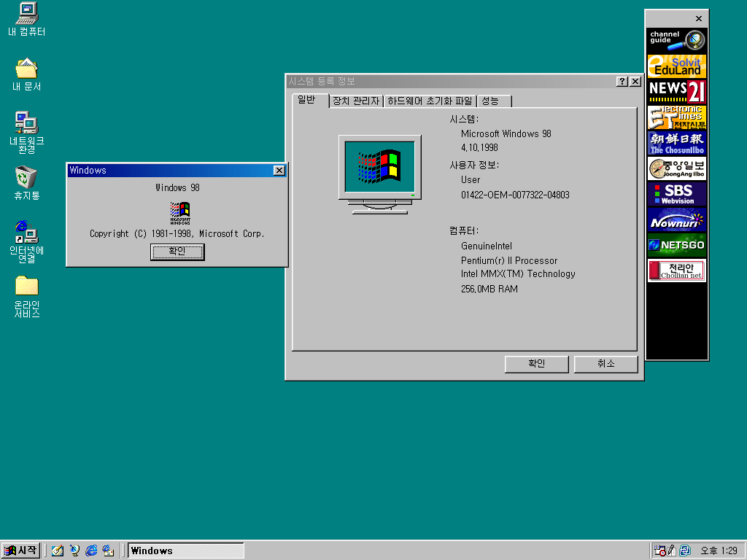Close the Windows about dialog

click(x=279, y=171)
